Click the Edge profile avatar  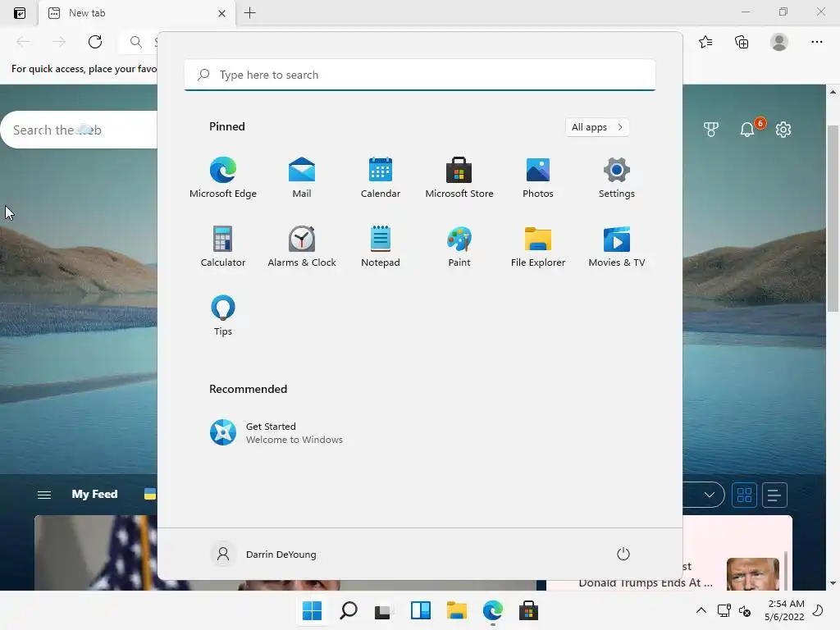(779, 42)
